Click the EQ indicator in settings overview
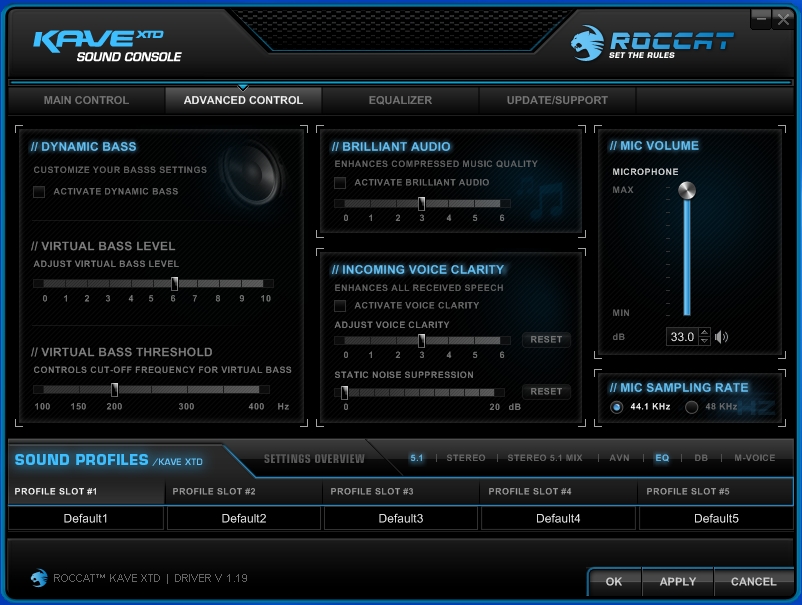The height and width of the screenshot is (605, 802). [x=662, y=458]
